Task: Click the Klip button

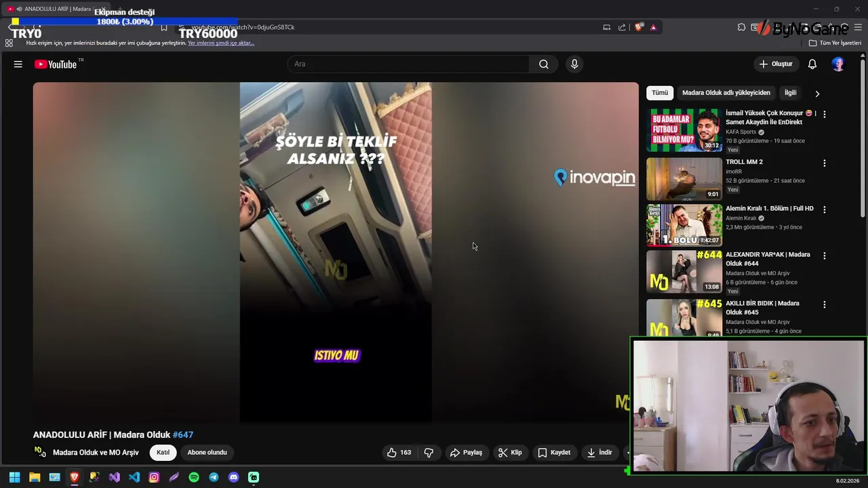Action: pyautogui.click(x=510, y=452)
